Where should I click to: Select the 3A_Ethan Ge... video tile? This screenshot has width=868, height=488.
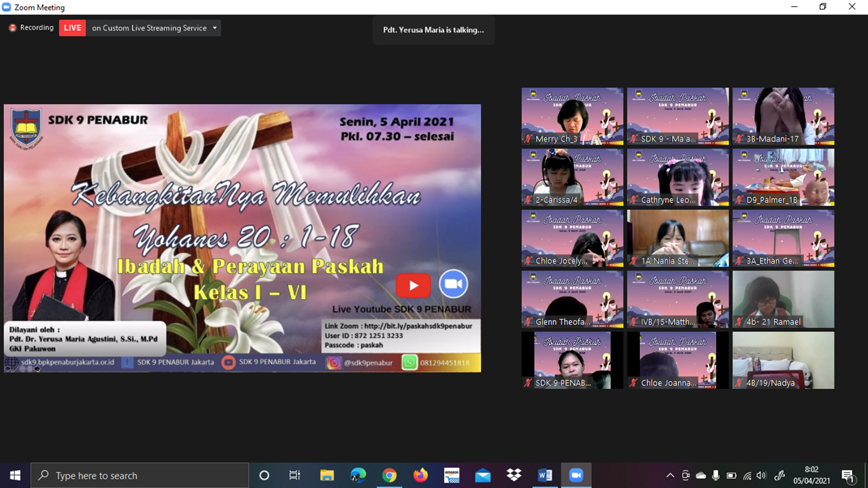coord(783,238)
